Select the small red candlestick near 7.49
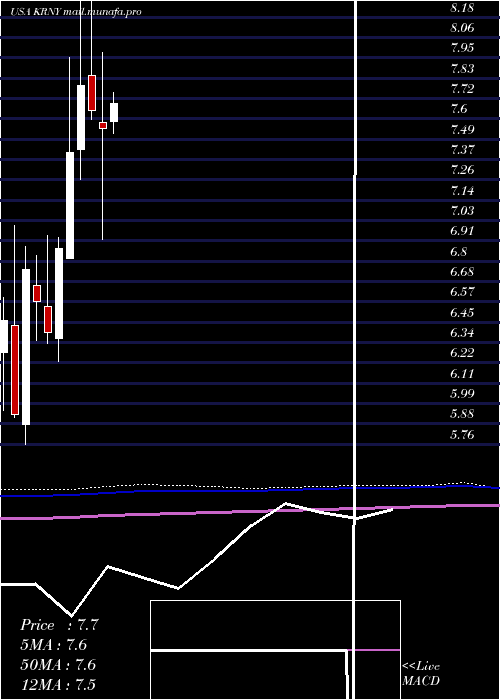 [x=103, y=125]
